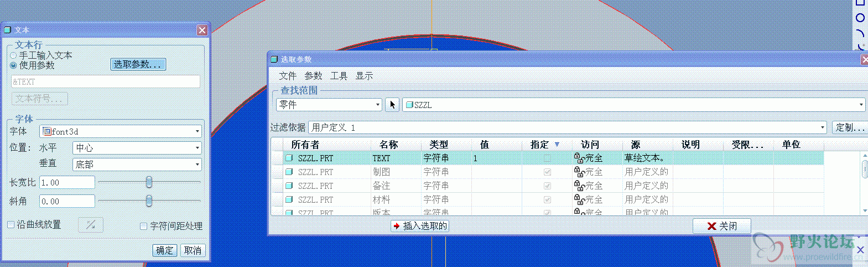This screenshot has width=868, height=267.
Task: Open 工具 menu
Action: point(339,76)
